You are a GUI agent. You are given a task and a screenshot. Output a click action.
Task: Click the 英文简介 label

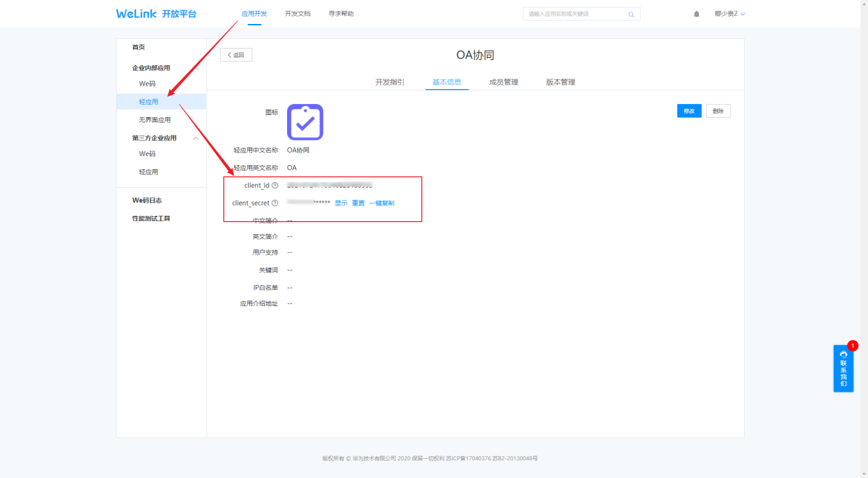[265, 236]
